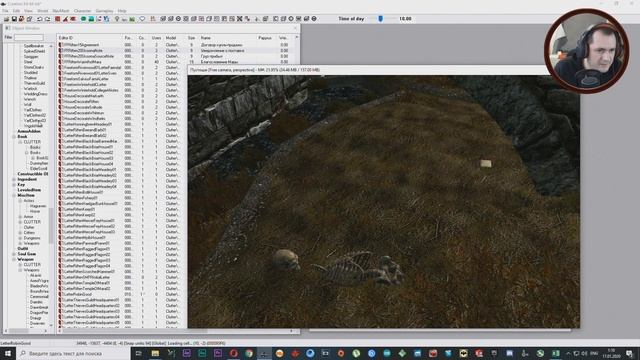Select Outfit in the object tree

[x=23, y=249]
